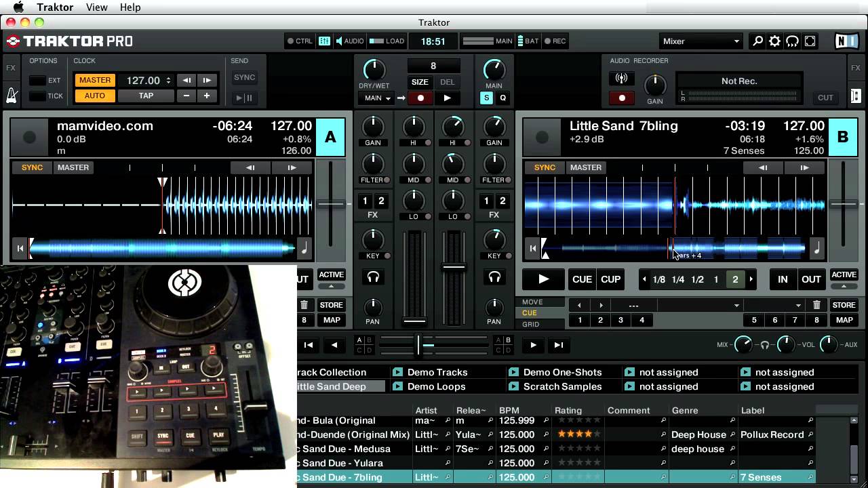
Task: Select loop size 1/4 on deck B
Action: (678, 279)
